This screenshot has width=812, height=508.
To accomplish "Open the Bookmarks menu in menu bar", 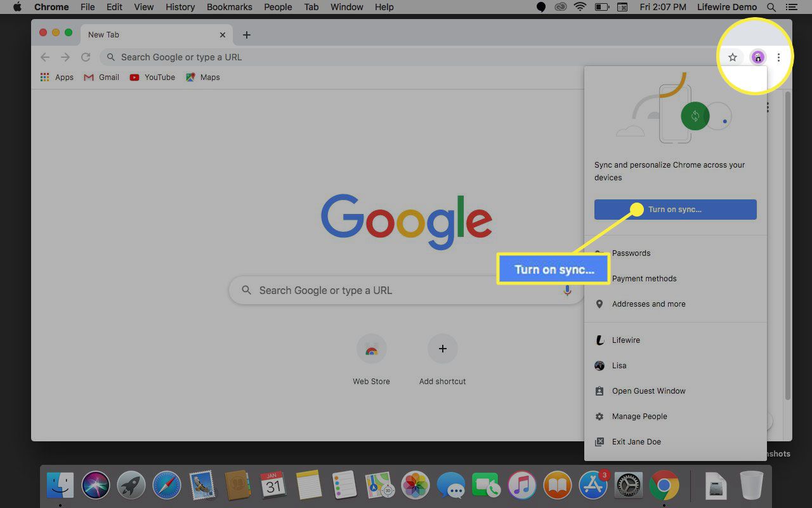I will [x=229, y=7].
